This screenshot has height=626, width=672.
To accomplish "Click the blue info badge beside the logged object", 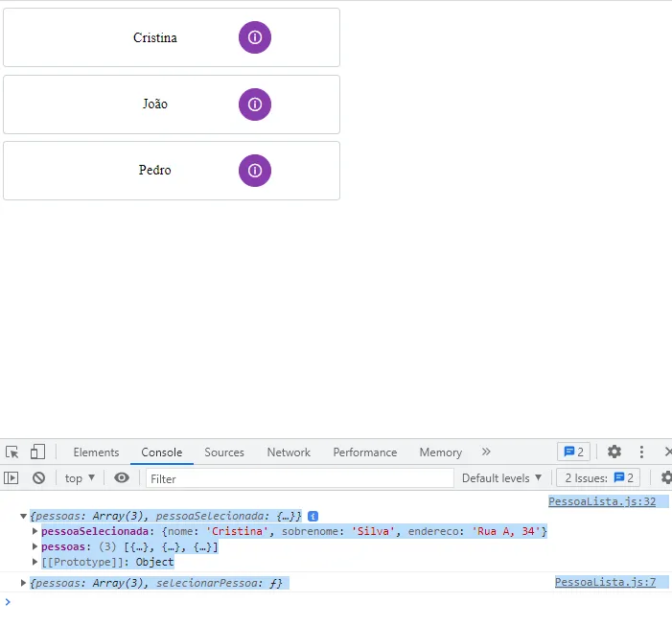I will click(x=313, y=517).
